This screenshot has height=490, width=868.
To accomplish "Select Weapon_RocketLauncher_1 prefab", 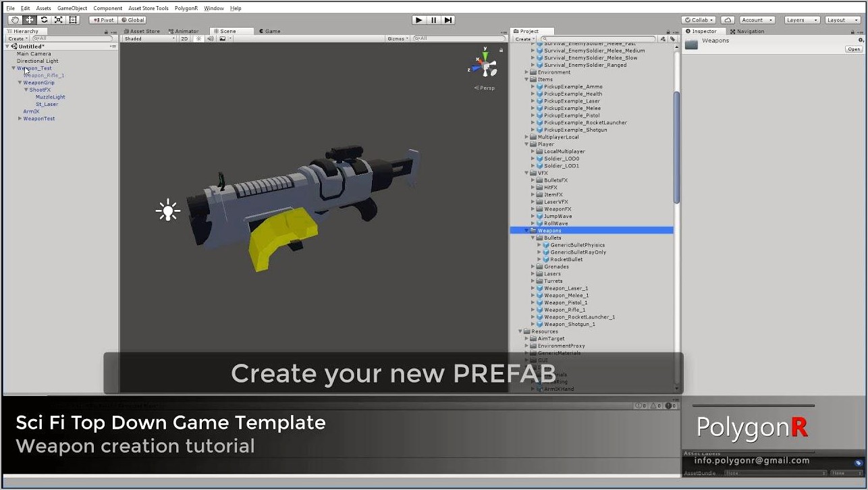I will click(x=579, y=317).
